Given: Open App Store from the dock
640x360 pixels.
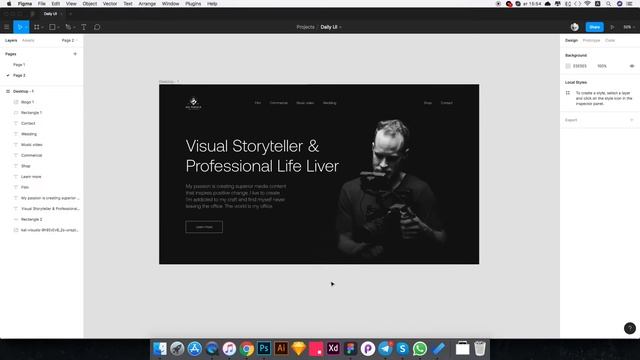Looking at the screenshot, I should point(194,349).
